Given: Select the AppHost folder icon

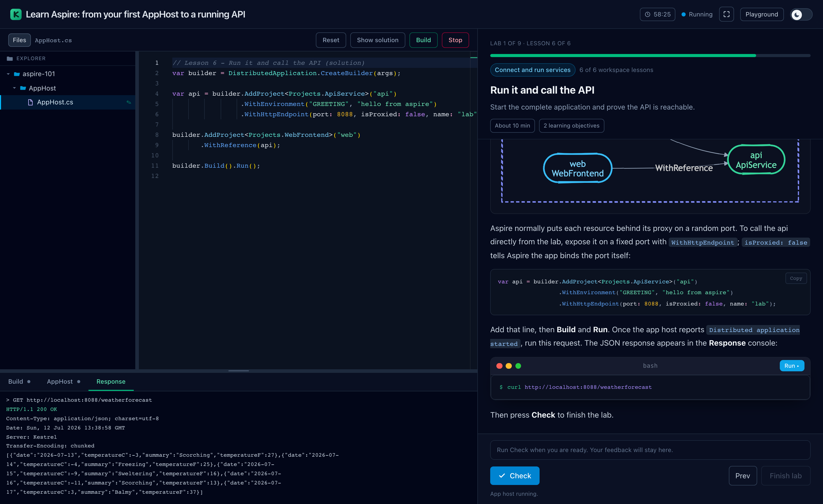Looking at the screenshot, I should point(23,88).
